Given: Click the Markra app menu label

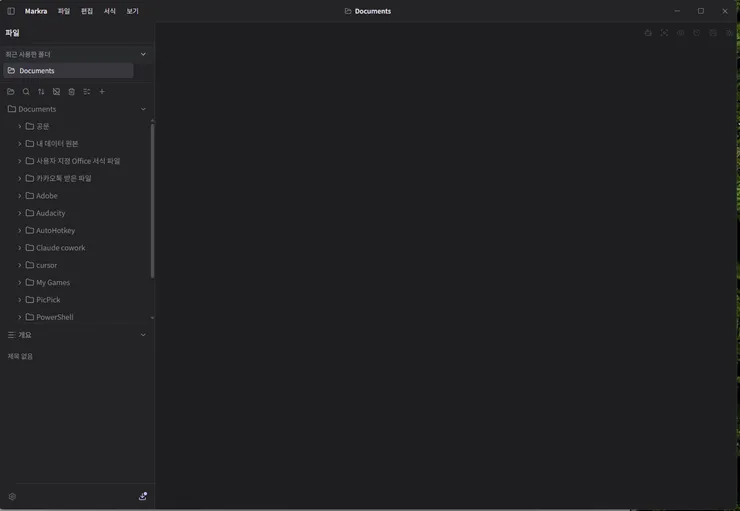Looking at the screenshot, I should pos(36,11).
